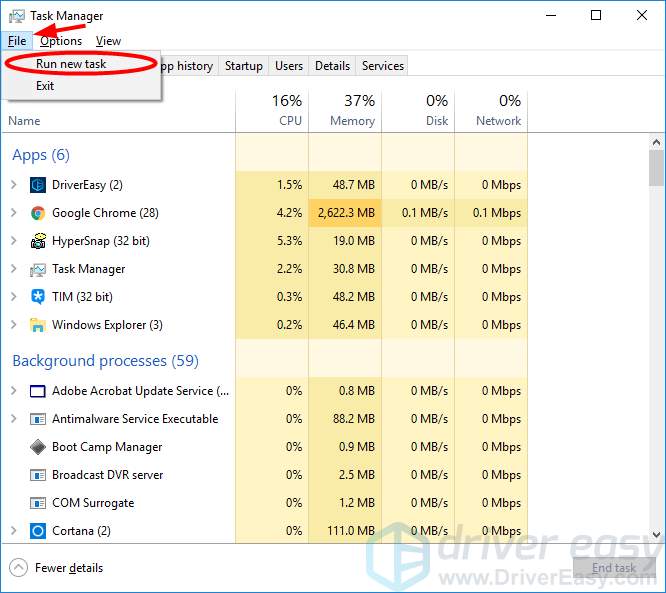Click the vertical scrollbar thumb
Viewport: 666px width, 593px height.
click(657, 168)
